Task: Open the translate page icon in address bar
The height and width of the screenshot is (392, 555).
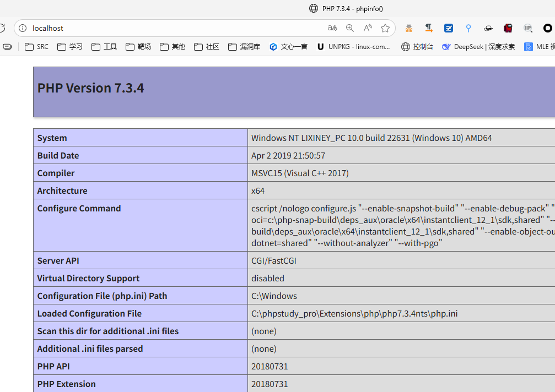Action: (x=332, y=28)
